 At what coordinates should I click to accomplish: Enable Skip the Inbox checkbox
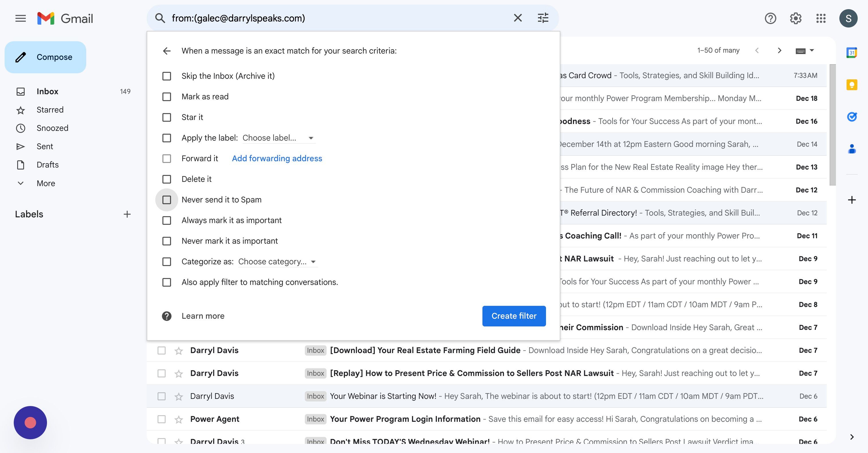167,76
